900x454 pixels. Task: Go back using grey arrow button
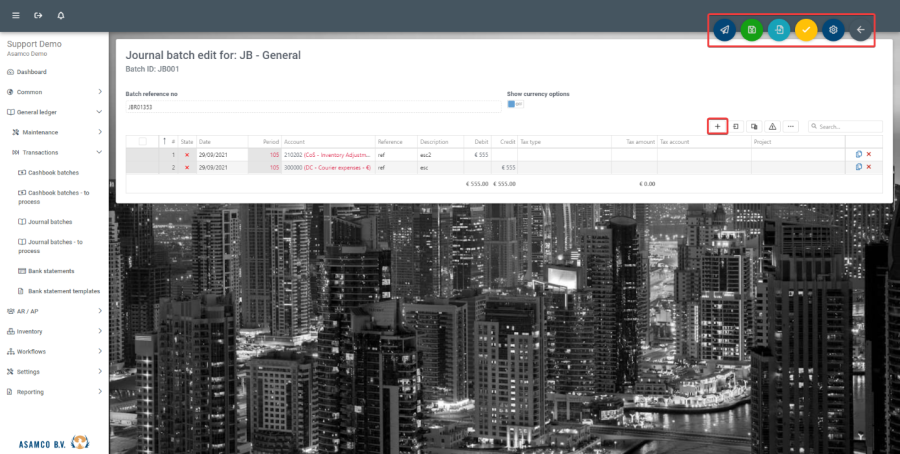click(x=861, y=30)
